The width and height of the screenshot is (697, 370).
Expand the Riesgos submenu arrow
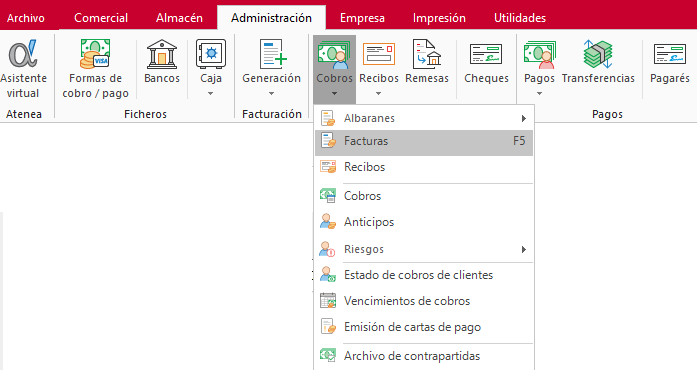(524, 249)
